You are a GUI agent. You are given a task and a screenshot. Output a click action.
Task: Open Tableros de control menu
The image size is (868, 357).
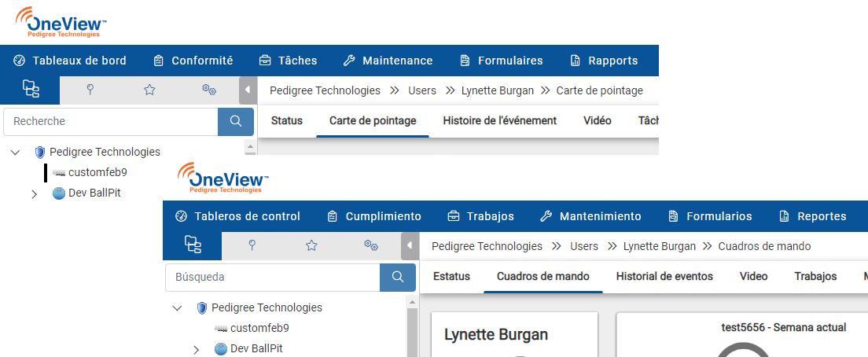(x=237, y=216)
